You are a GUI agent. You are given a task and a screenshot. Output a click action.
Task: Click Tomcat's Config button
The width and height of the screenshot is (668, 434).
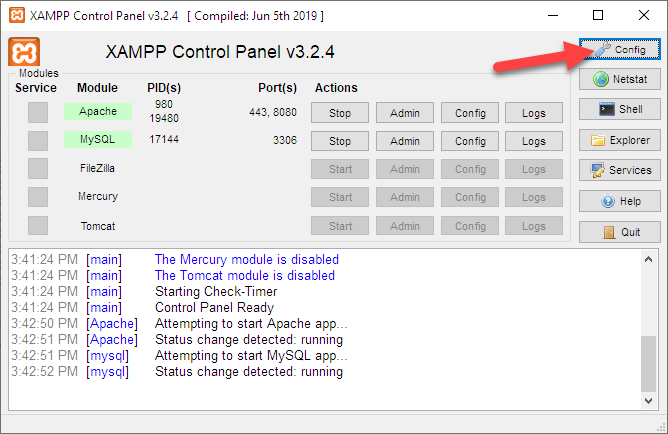pyautogui.click(x=470, y=226)
